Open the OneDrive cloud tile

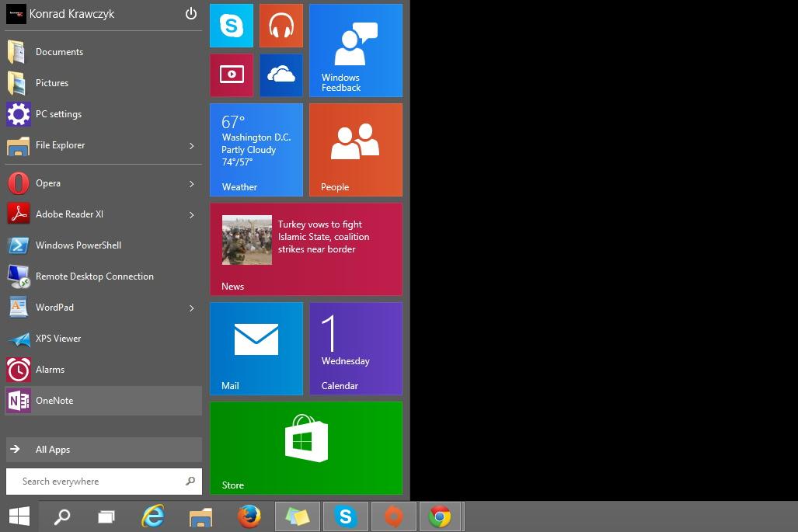(281, 75)
